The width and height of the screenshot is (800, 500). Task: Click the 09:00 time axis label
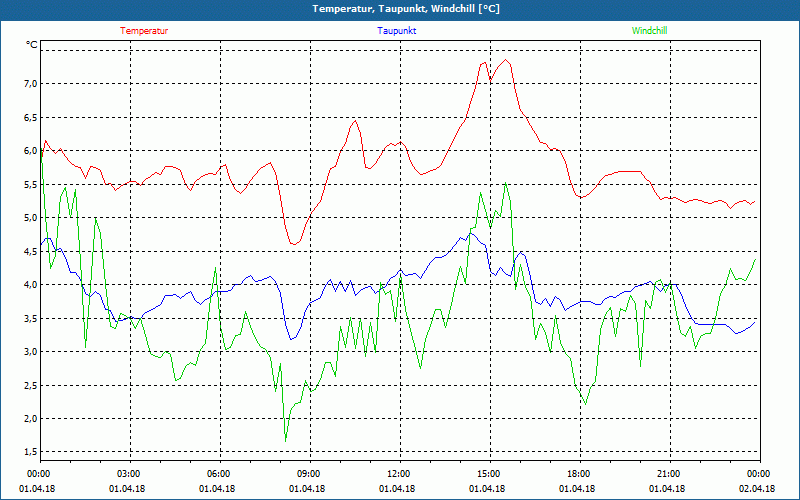tap(309, 474)
